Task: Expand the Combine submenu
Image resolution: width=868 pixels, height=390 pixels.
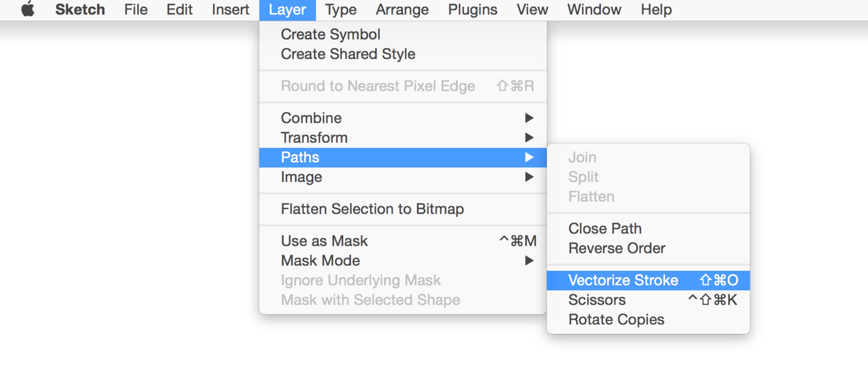Action: click(x=311, y=118)
